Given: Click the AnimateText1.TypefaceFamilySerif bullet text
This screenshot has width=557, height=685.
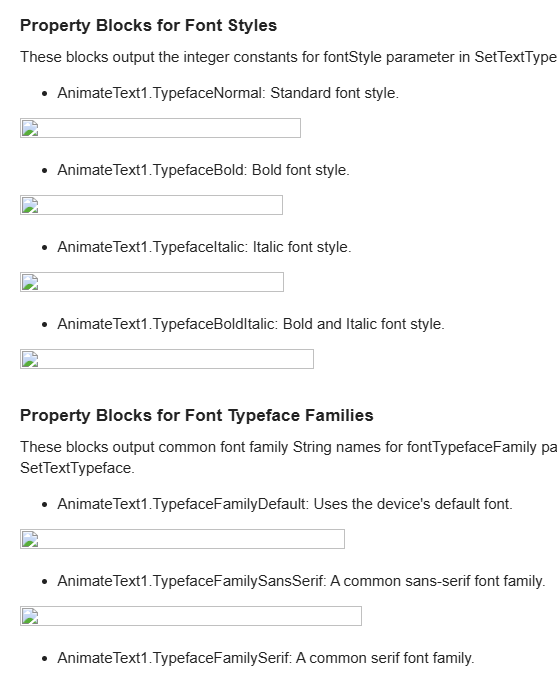Looking at the screenshot, I should tap(266, 658).
